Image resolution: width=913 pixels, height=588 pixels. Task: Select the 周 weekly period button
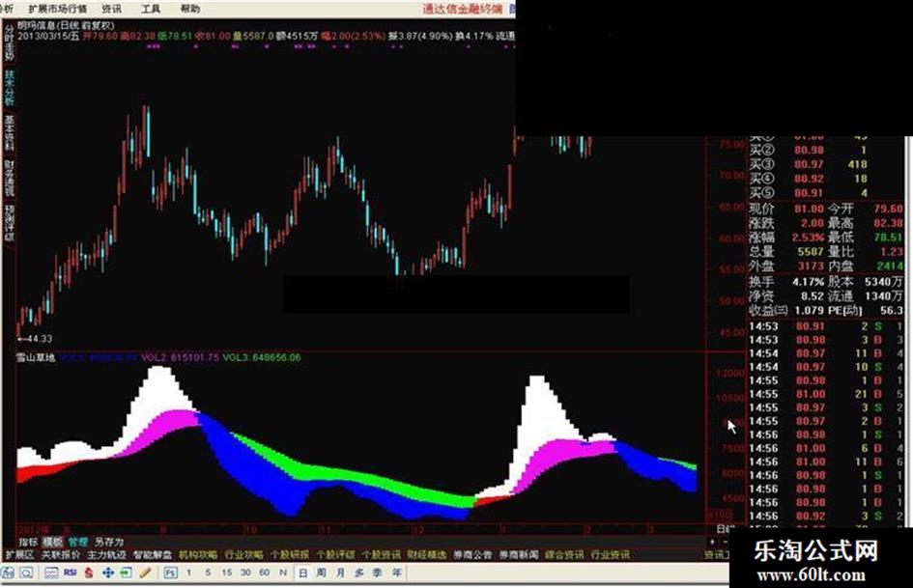pos(322,573)
